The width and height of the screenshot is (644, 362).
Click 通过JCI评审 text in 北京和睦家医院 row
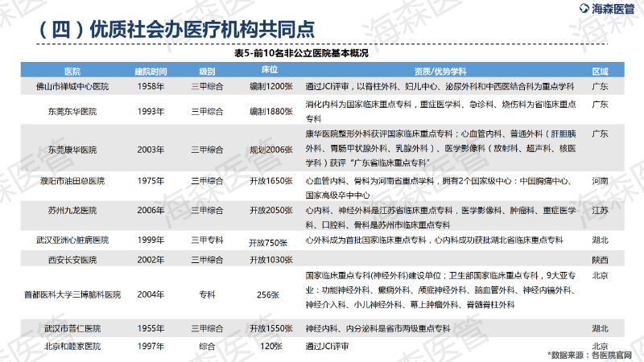327,347
